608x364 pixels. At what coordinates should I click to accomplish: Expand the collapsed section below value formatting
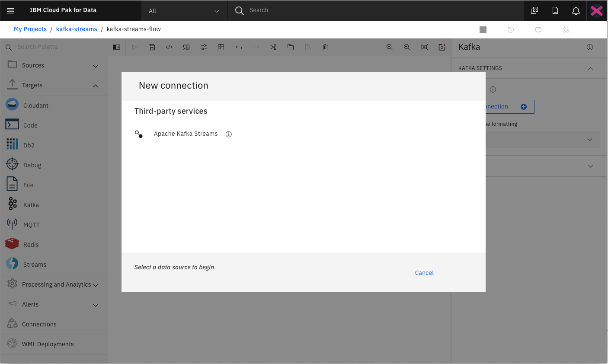click(x=591, y=166)
